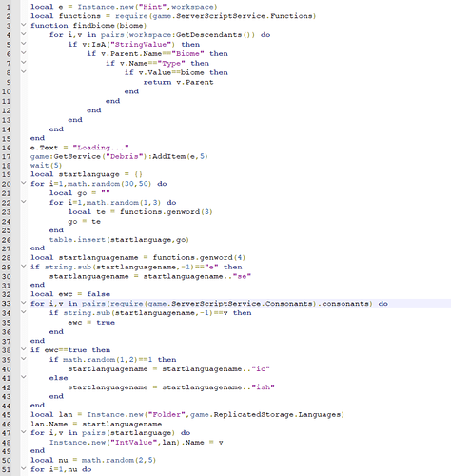Fold the ewc==true if block
This screenshot has width=451, height=476.
[x=24, y=349]
